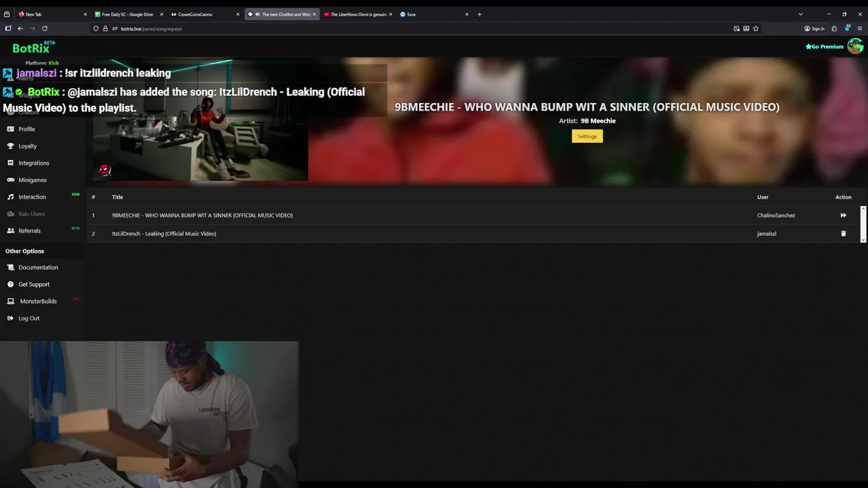868x488 pixels.
Task: Click Get Support link
Action: [34, 284]
